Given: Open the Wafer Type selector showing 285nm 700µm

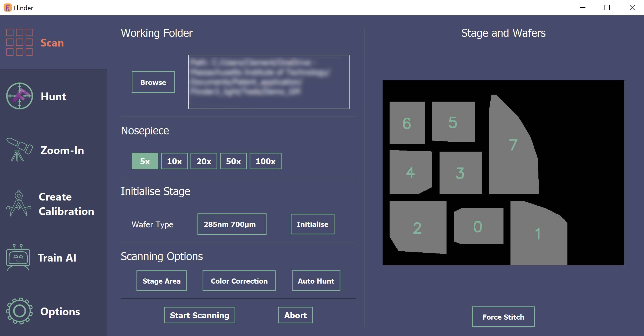Looking at the screenshot, I should pyautogui.click(x=232, y=224).
